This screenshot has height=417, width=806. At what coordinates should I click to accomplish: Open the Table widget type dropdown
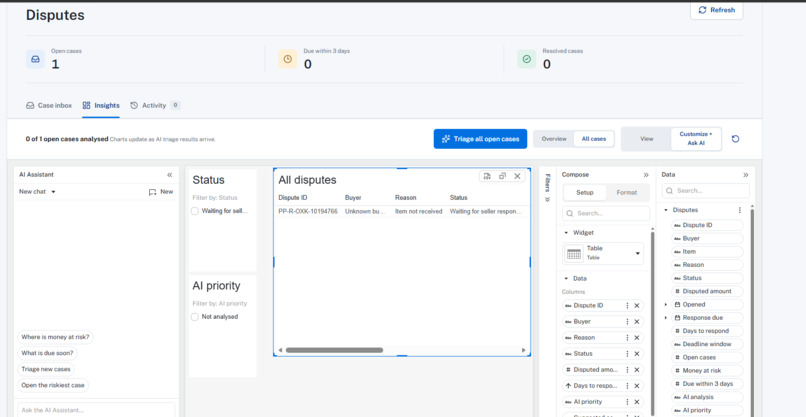[x=603, y=253]
